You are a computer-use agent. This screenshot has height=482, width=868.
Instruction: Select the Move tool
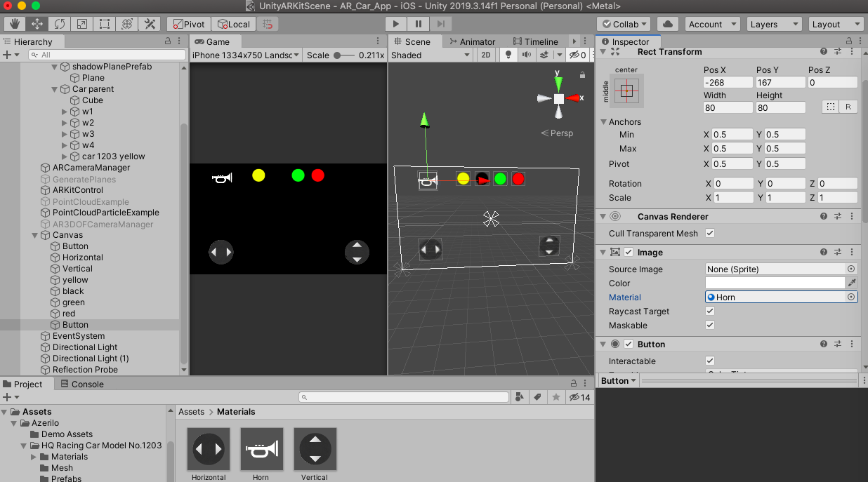click(37, 24)
